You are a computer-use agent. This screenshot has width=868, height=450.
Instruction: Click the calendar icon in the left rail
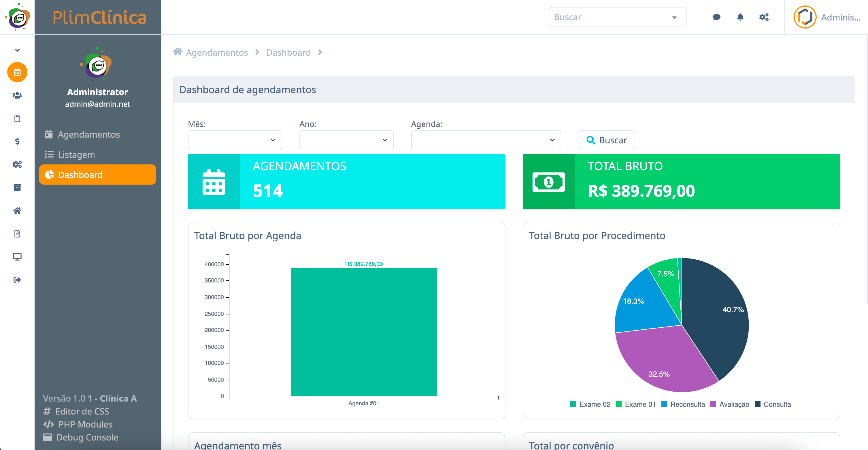[x=17, y=72]
